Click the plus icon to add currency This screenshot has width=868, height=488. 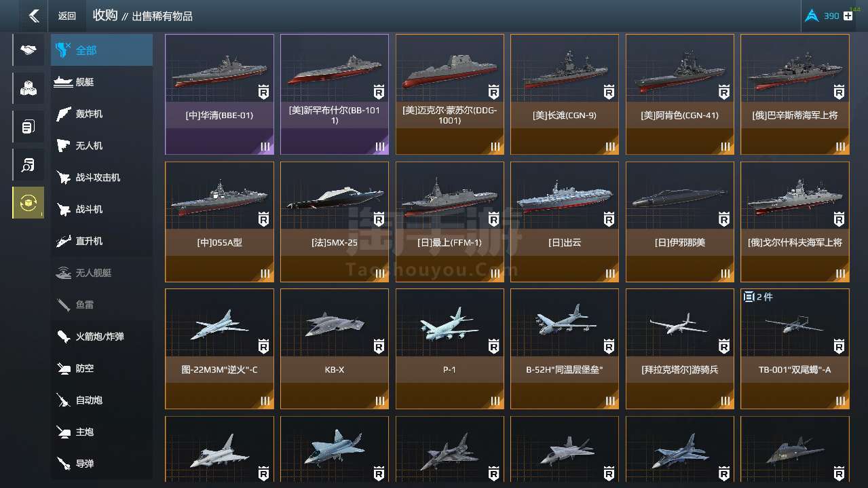[x=848, y=16]
